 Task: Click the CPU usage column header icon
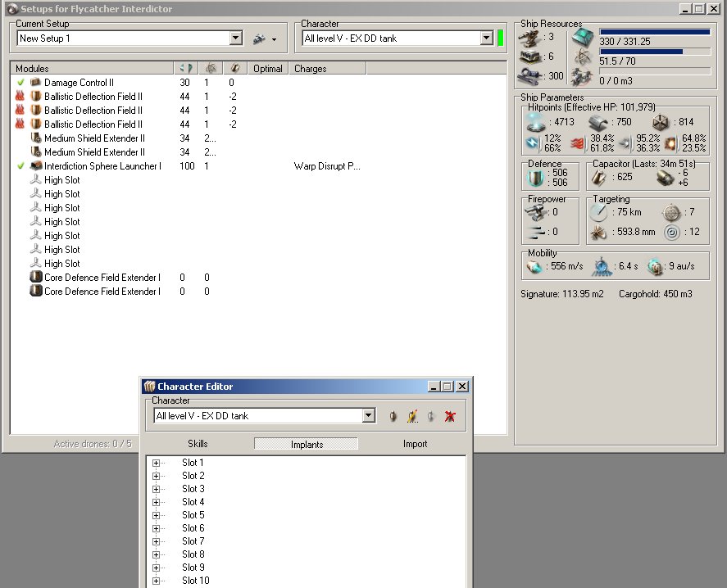click(x=186, y=69)
